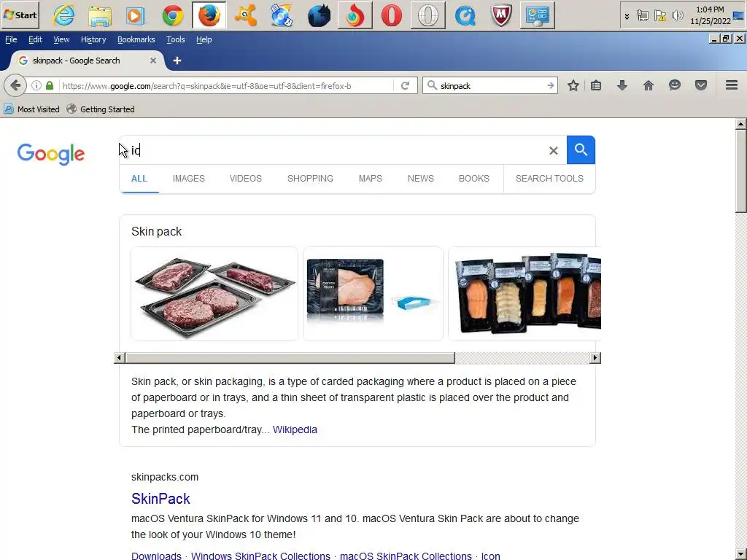This screenshot has width=747, height=560.
Task: Open the salmon skin packs thumbnail
Action: coord(525,294)
